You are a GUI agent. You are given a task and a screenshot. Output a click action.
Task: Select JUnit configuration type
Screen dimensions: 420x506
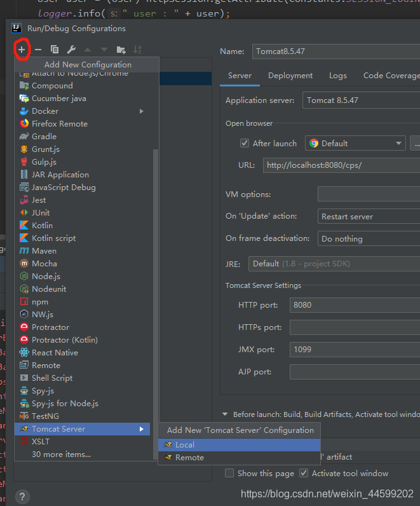tap(82, 213)
